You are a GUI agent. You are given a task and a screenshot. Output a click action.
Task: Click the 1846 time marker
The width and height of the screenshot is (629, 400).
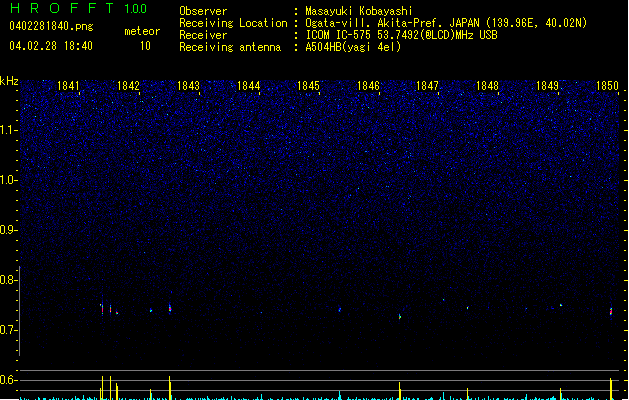(x=368, y=86)
